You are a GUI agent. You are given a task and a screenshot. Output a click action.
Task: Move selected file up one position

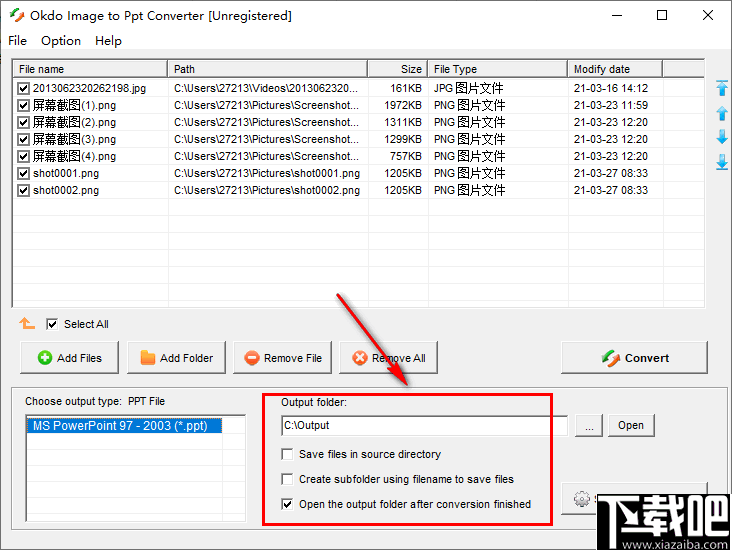722,113
